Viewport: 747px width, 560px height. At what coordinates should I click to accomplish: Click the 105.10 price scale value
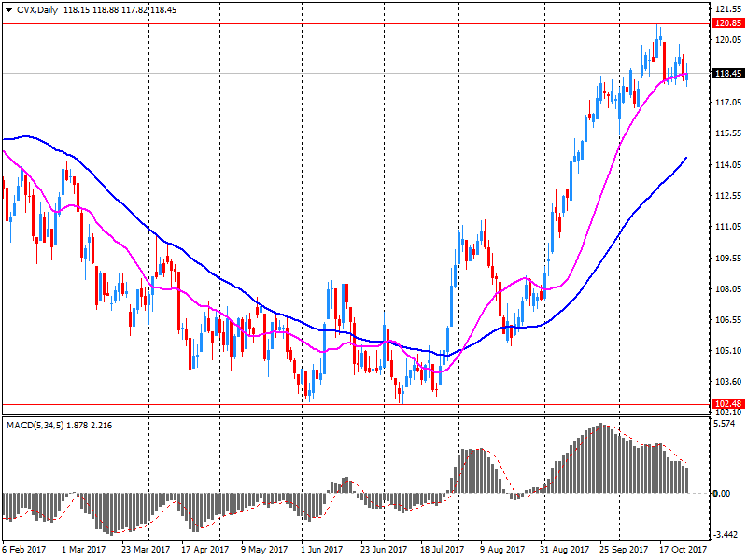[x=728, y=351]
